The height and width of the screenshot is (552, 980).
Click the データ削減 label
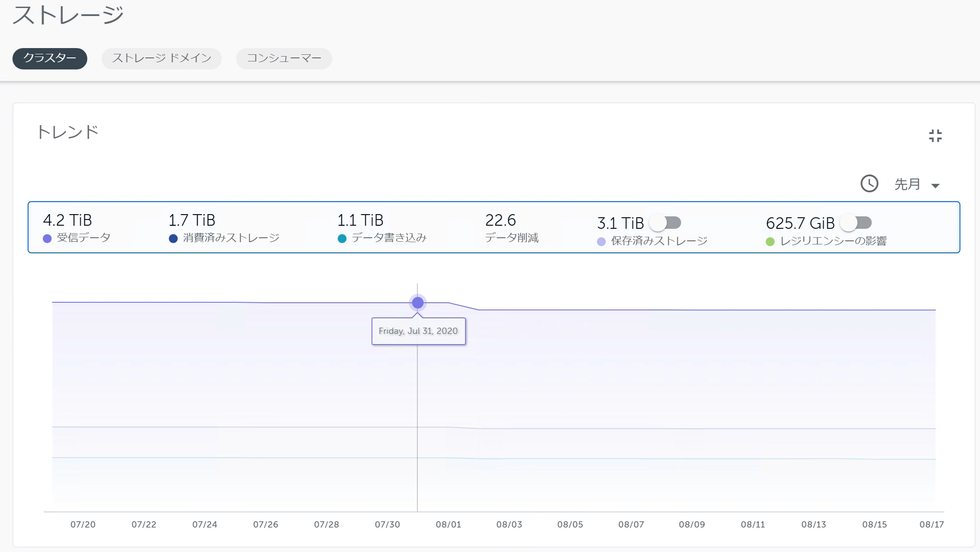[512, 238]
